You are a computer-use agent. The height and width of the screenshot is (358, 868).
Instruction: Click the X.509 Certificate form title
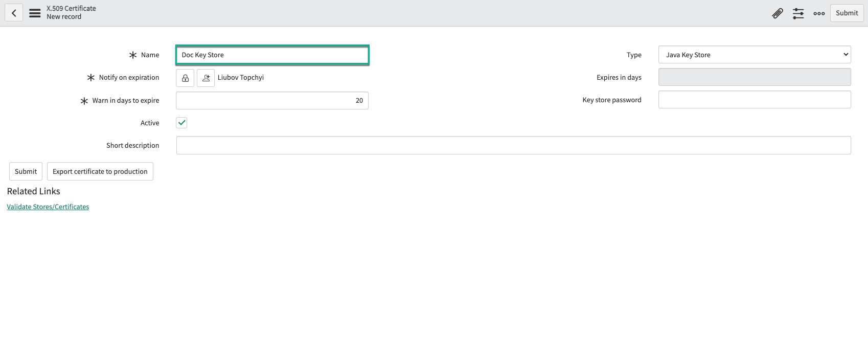coord(71,9)
